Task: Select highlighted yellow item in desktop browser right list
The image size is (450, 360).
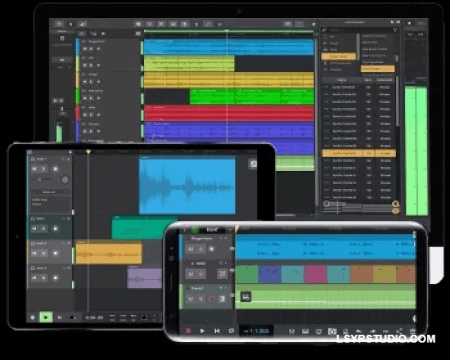Action: click(378, 69)
